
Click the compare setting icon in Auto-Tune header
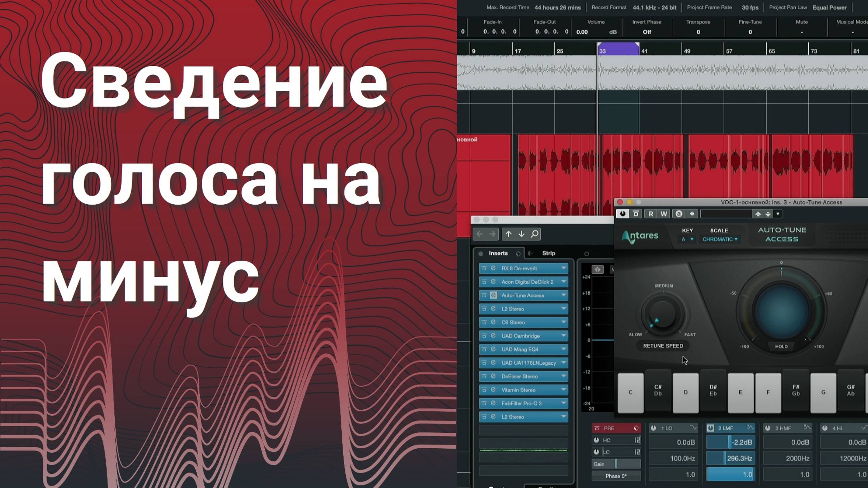click(635, 214)
